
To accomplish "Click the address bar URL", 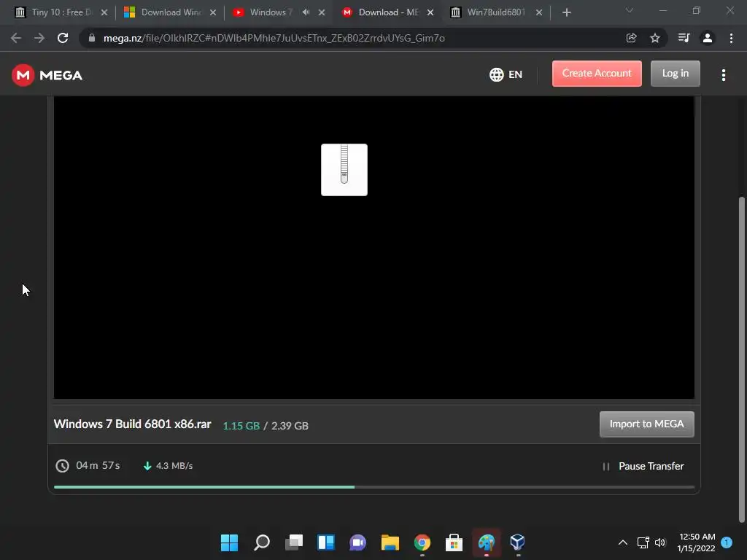I will (x=274, y=38).
